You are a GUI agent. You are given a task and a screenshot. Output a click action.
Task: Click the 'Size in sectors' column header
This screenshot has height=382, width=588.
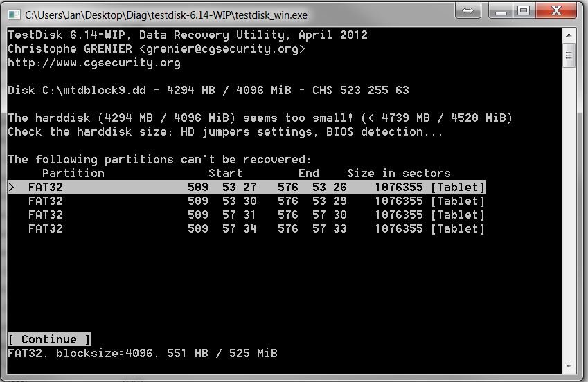(x=399, y=173)
